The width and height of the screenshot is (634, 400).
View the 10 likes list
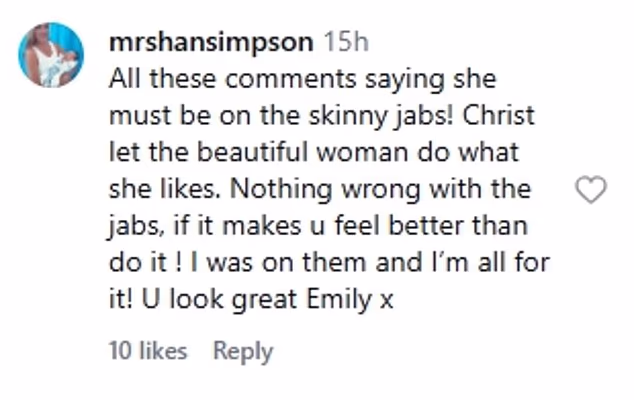click(x=147, y=352)
